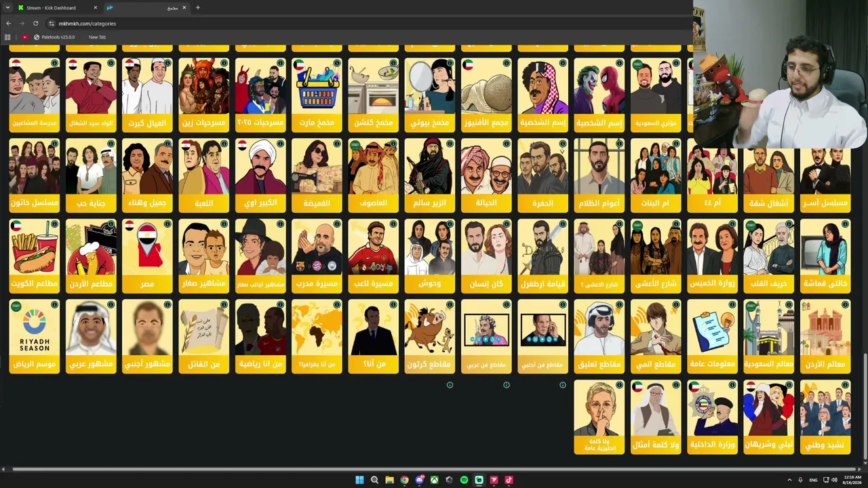868x488 pixels.
Task: Click info icon on من القائل card
Action: click(x=224, y=305)
